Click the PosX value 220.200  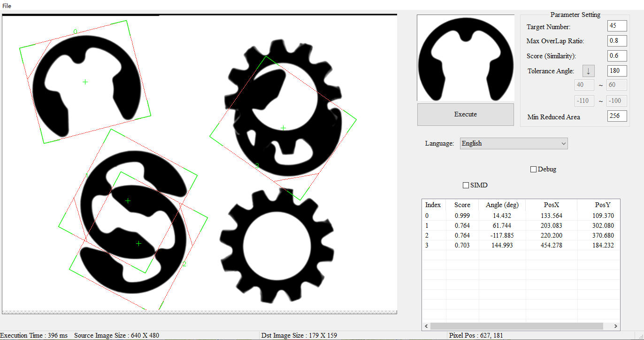pyautogui.click(x=552, y=235)
